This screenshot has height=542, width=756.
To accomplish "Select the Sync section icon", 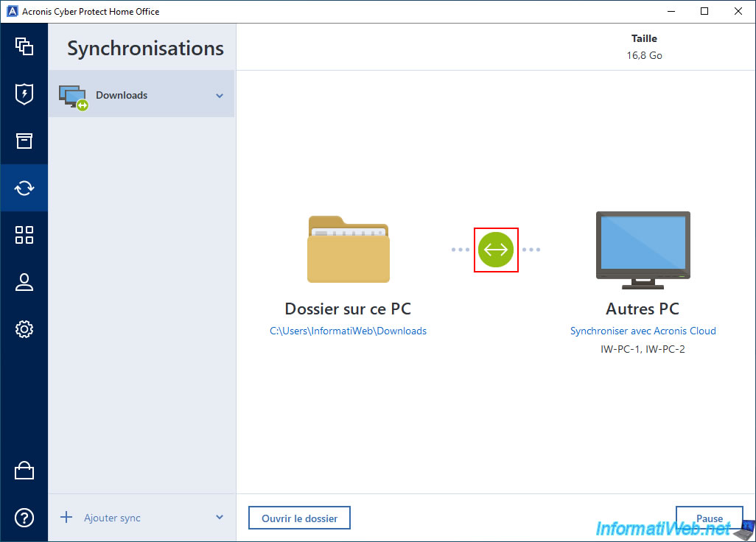I will click(x=24, y=188).
